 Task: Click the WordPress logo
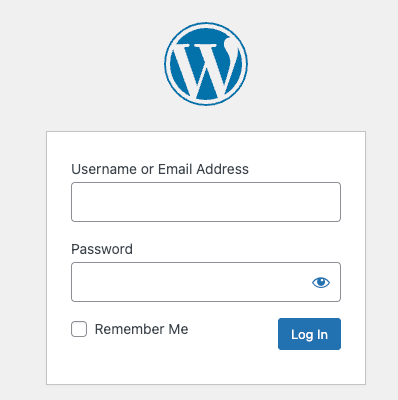206,64
